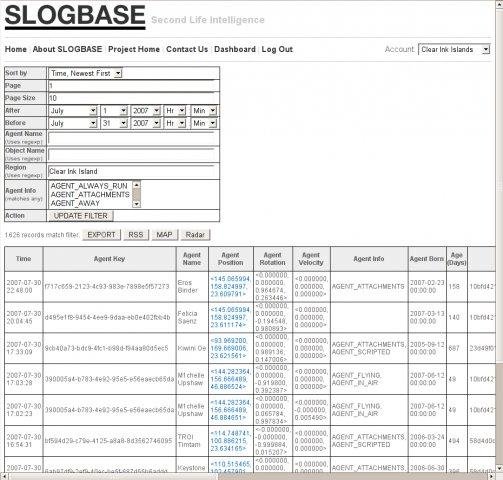Open the After Min dropdown
The height and width of the screenshot is (480, 503).
(204, 111)
